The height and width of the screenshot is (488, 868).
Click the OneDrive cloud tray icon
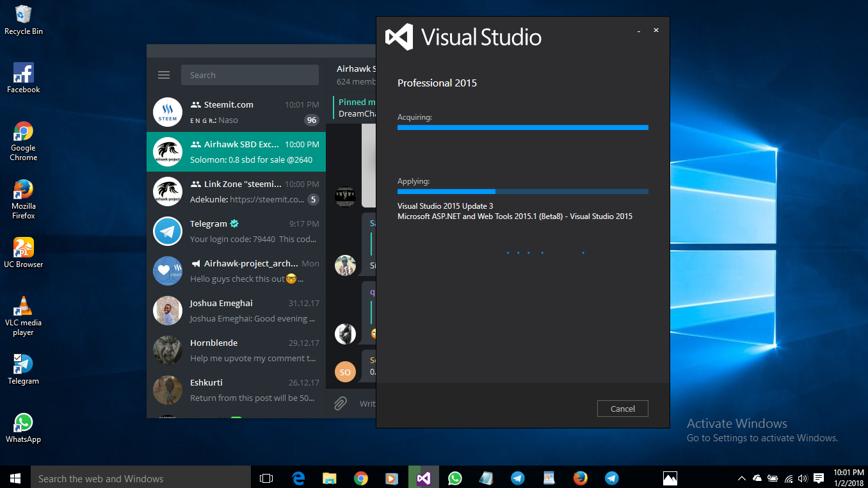(x=757, y=478)
